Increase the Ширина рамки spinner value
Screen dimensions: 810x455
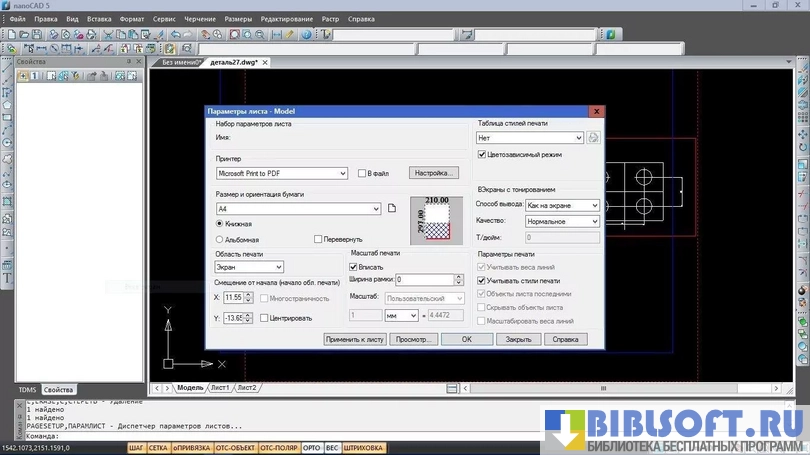459,277
